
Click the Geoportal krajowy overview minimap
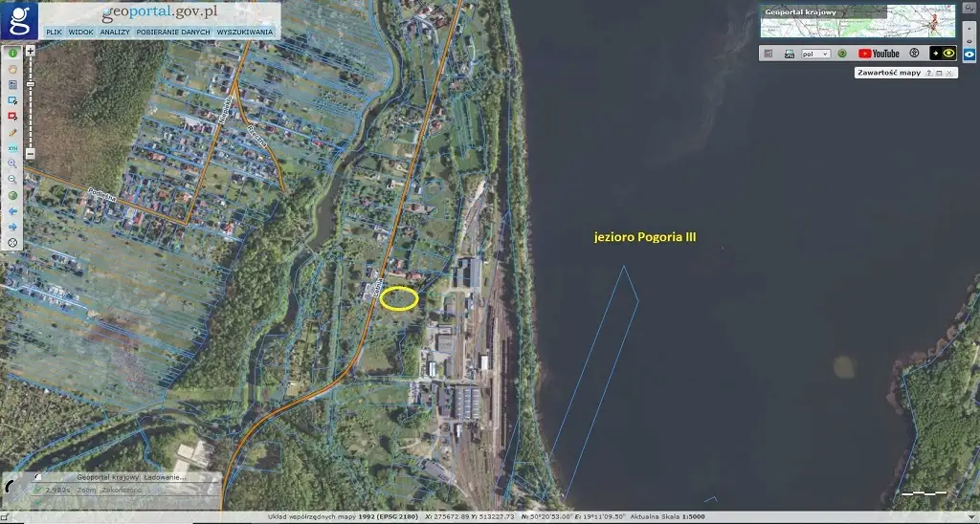pyautogui.click(x=857, y=21)
